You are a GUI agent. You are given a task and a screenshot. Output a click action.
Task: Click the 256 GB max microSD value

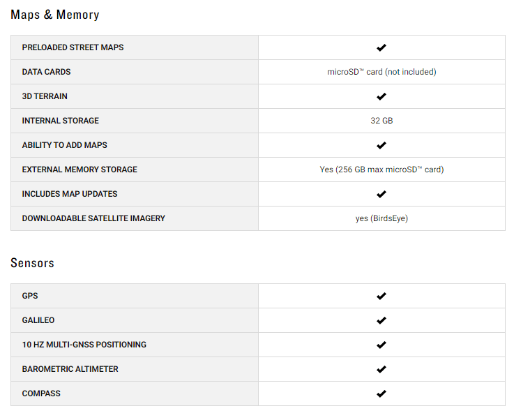coord(381,170)
